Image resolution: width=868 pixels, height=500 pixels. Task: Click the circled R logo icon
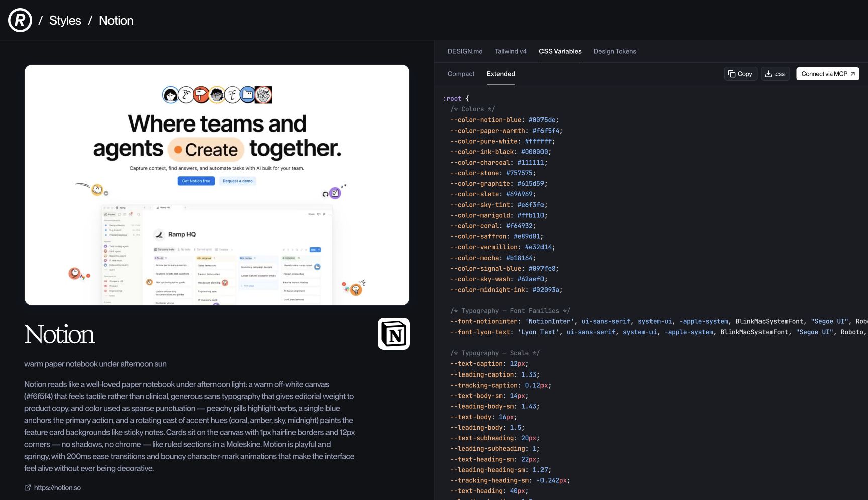click(x=20, y=20)
